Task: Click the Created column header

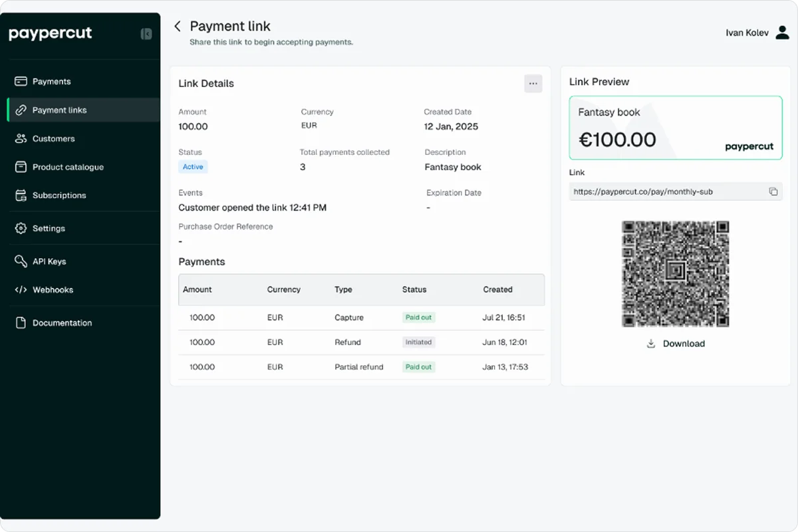Action: click(497, 289)
